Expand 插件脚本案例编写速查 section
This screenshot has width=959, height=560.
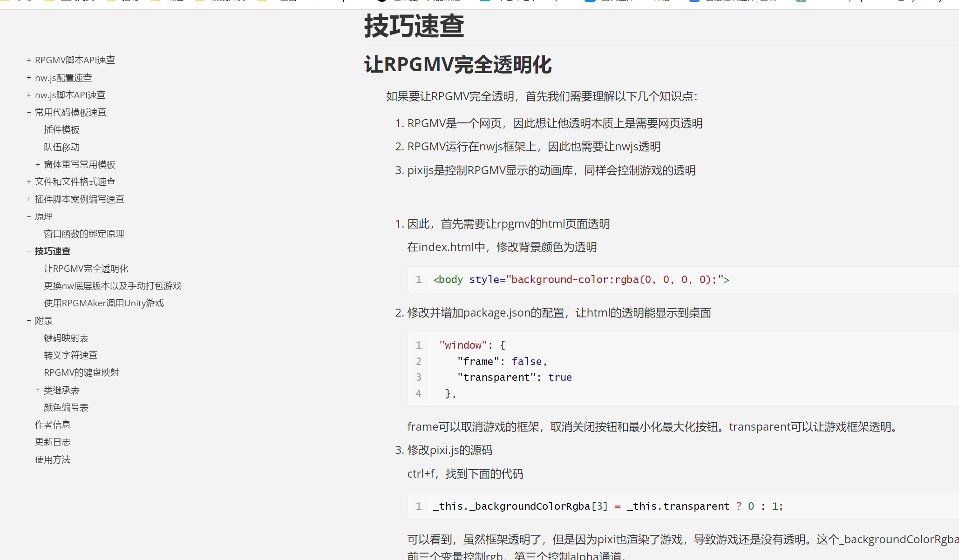[x=29, y=199]
